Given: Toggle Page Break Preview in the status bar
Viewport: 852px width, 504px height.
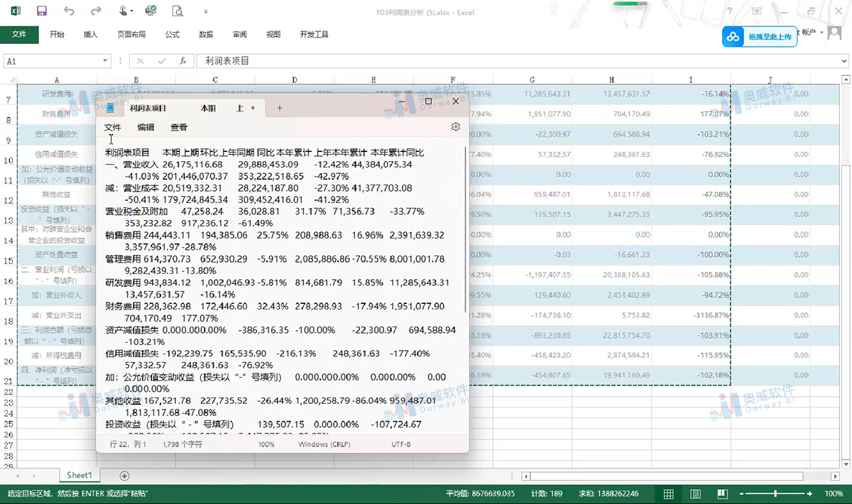Looking at the screenshot, I should click(722, 493).
